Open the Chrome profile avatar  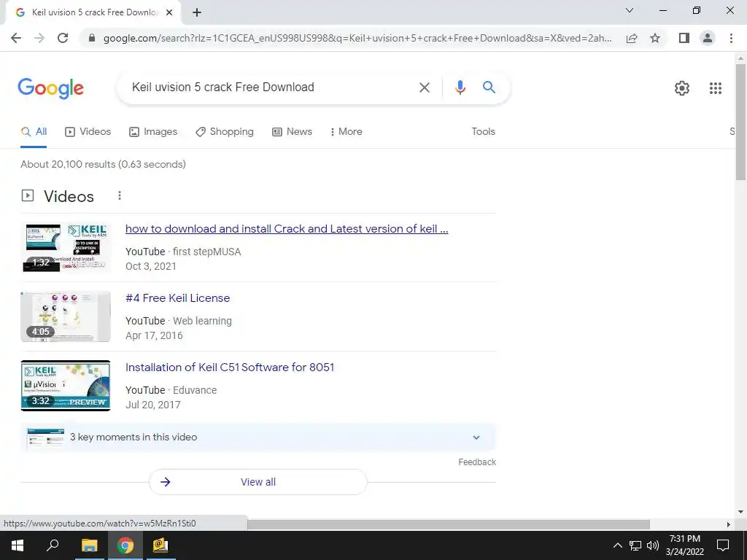click(x=708, y=38)
